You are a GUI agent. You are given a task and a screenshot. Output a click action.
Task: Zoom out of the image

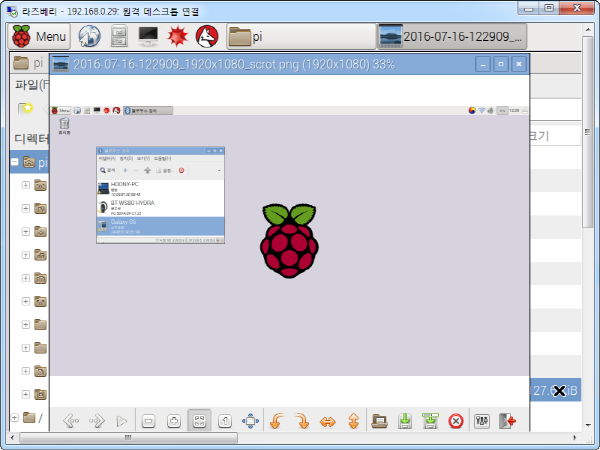pos(148,421)
